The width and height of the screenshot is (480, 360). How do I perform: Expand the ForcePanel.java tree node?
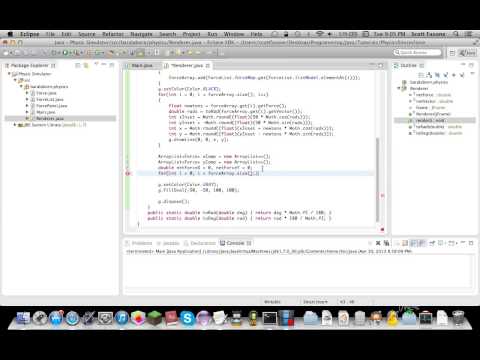(27, 106)
